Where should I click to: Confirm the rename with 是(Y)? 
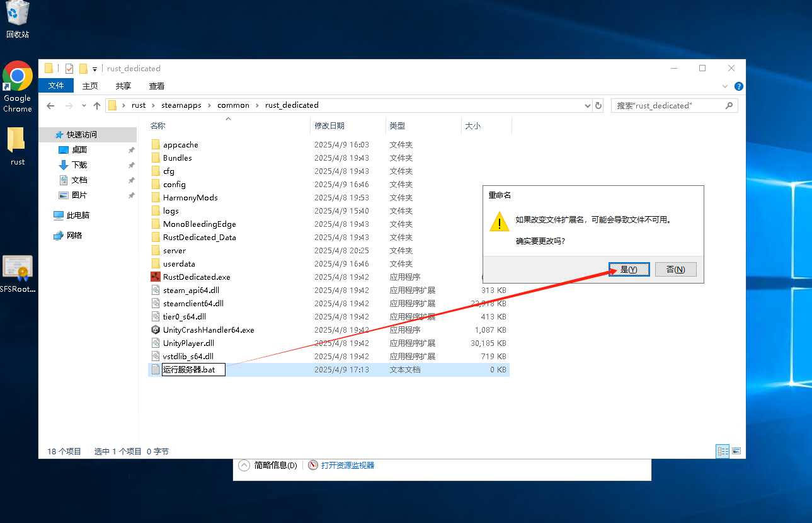(629, 270)
